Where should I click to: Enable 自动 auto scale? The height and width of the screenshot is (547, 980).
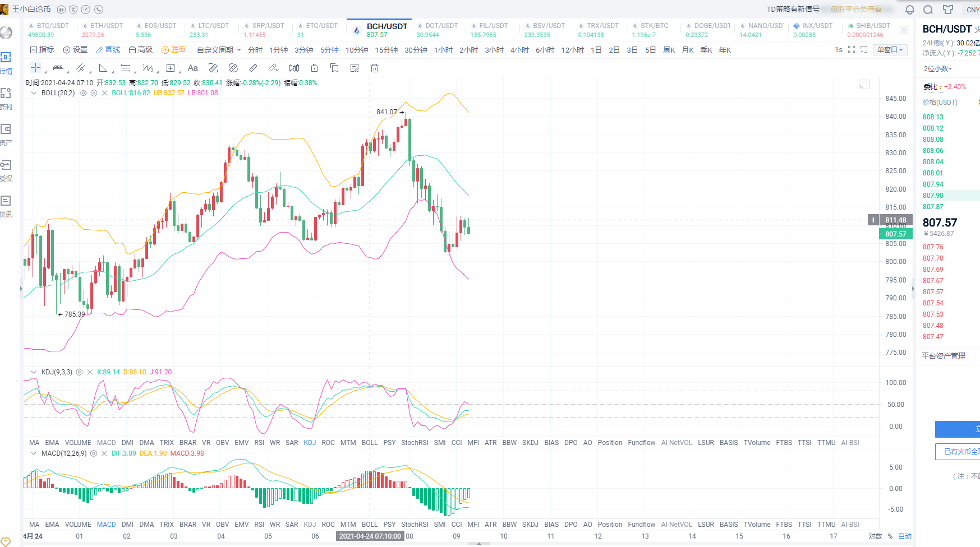click(905, 536)
